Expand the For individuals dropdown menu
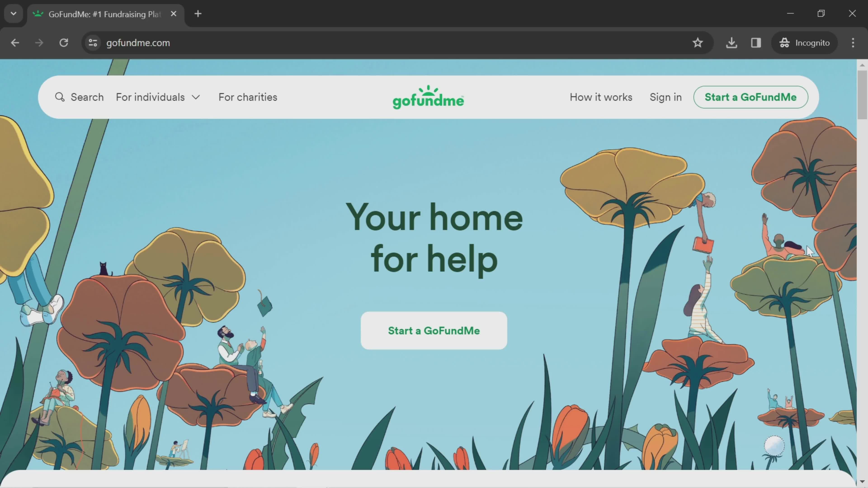 point(157,97)
